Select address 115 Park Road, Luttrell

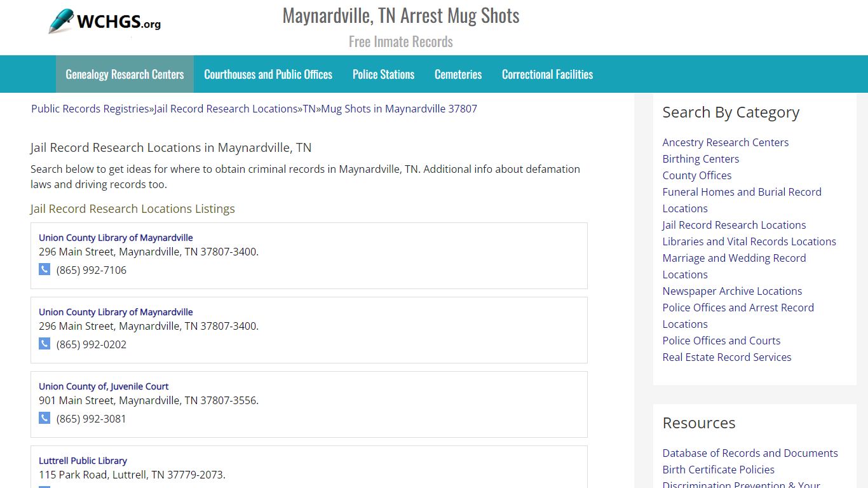coord(132,475)
